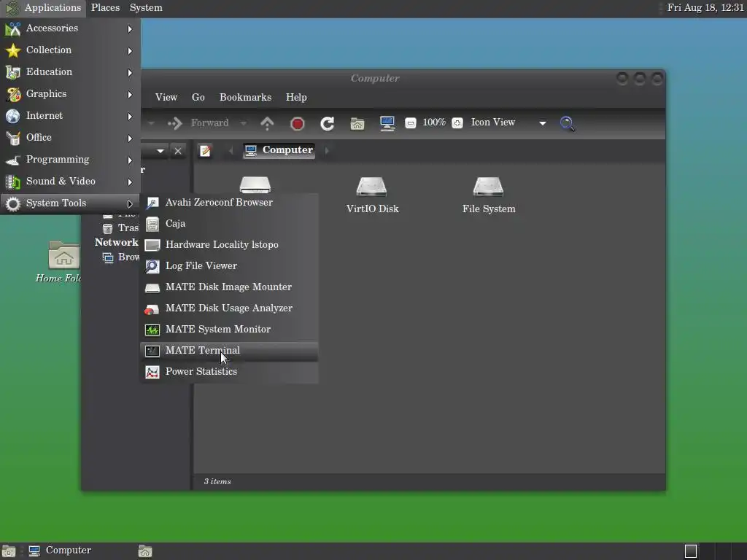Open Power Statistics entry
The height and width of the screenshot is (560, 747).
click(229, 371)
